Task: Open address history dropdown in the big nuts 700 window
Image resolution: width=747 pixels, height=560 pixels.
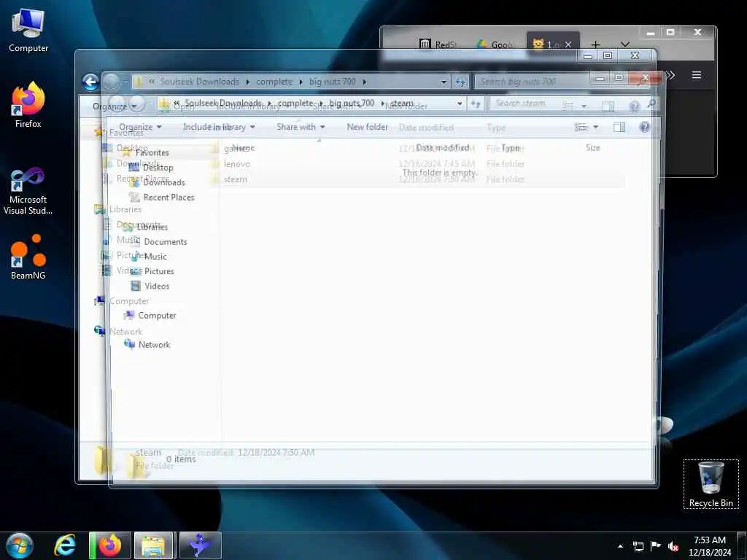Action: (444, 82)
